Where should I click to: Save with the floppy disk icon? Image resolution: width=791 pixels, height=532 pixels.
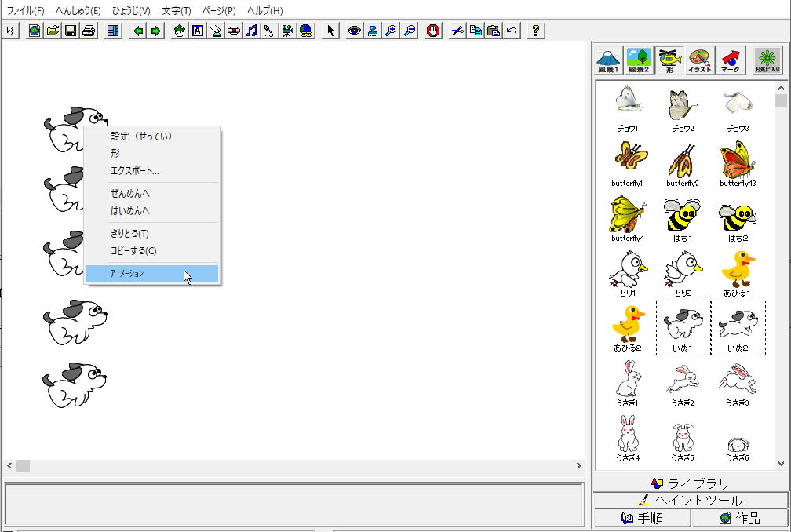click(71, 31)
